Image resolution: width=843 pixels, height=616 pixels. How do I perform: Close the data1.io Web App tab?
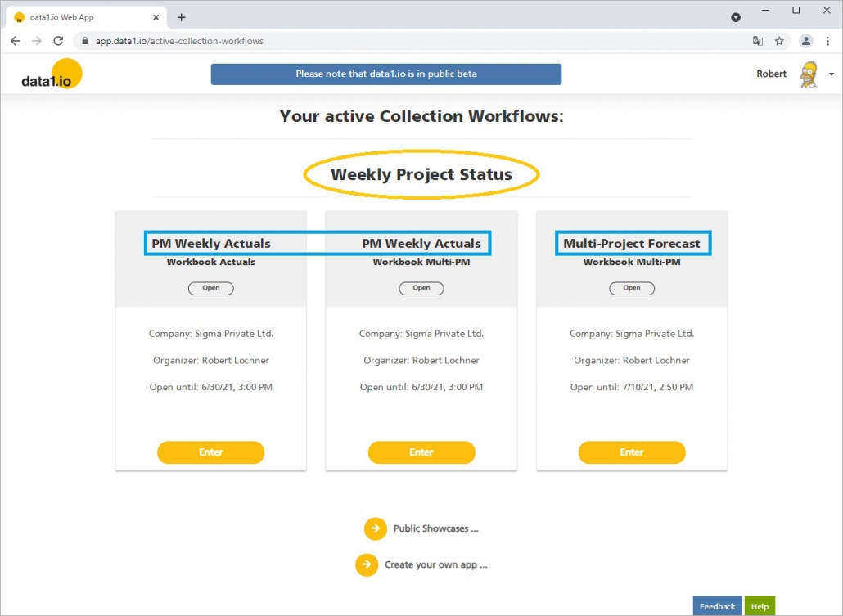(156, 17)
